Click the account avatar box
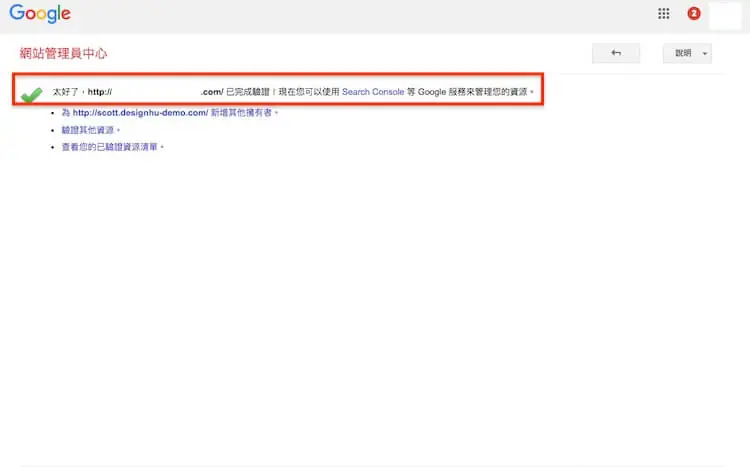 (725, 15)
